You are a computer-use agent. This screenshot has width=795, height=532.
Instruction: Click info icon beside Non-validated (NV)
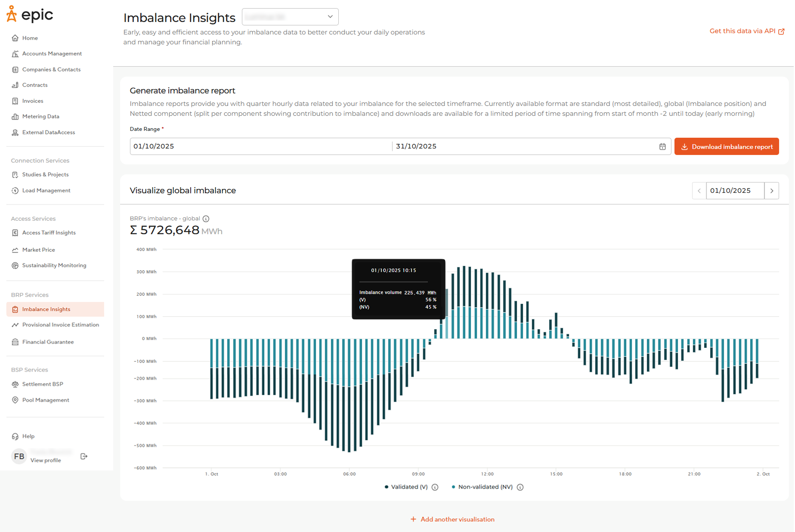(520, 487)
